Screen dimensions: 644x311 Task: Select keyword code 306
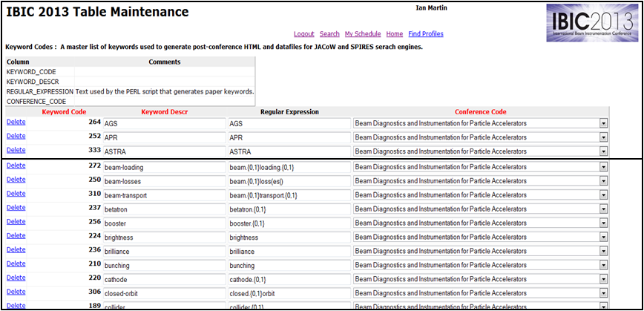click(94, 292)
